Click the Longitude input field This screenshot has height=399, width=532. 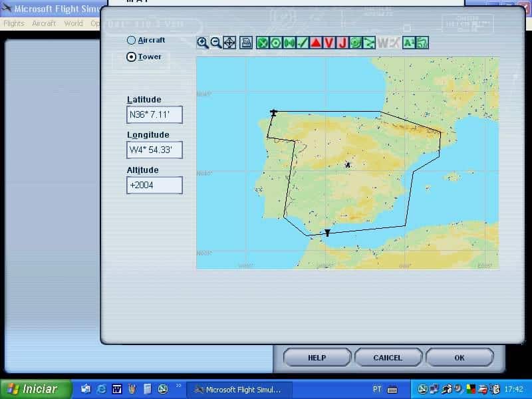(x=154, y=150)
